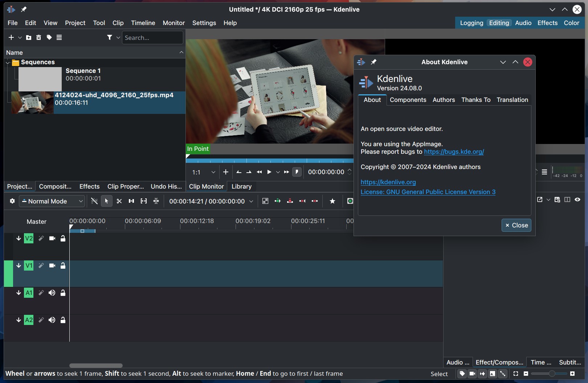This screenshot has height=383, width=588.
Task: Set zone out point in clip monitor
Action: click(249, 172)
